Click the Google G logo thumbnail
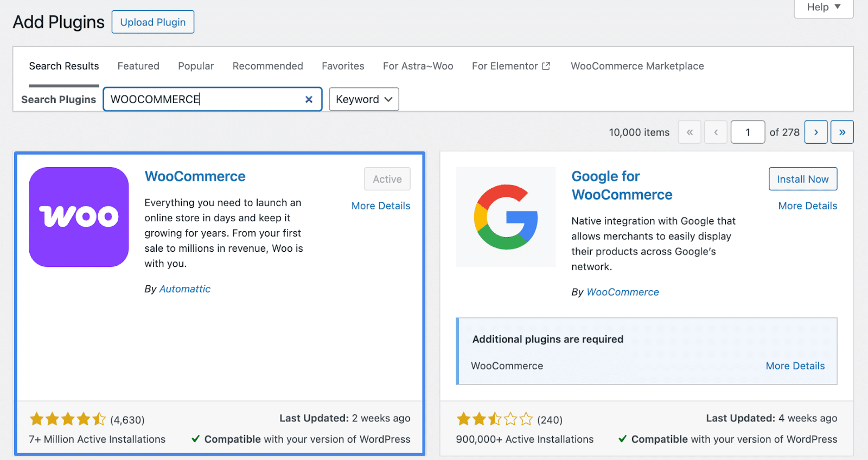Image resolution: width=868 pixels, height=460 pixels. click(x=506, y=217)
